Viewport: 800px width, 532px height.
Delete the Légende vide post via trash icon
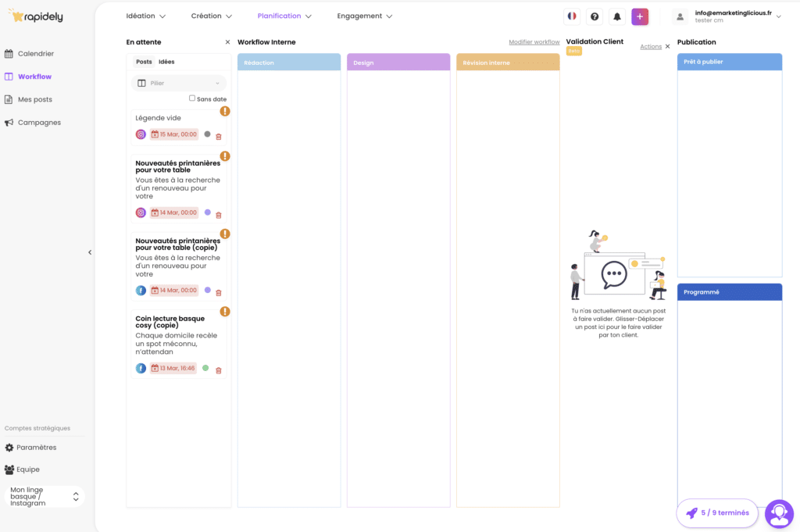[219, 137]
